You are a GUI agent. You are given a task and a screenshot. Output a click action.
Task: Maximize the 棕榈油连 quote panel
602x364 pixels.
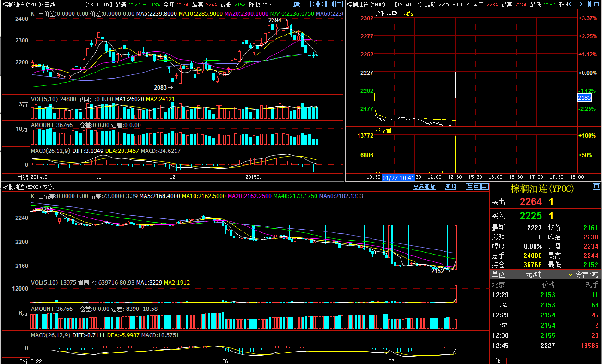click(596, 187)
